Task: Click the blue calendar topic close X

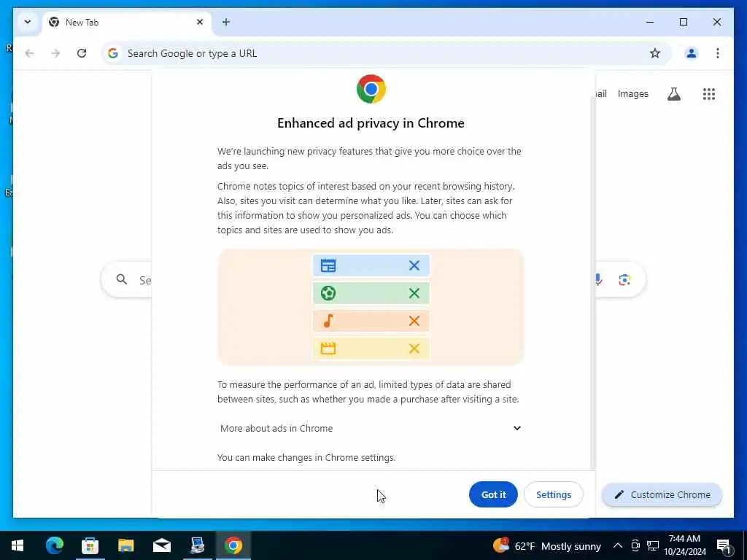Action: tap(414, 265)
